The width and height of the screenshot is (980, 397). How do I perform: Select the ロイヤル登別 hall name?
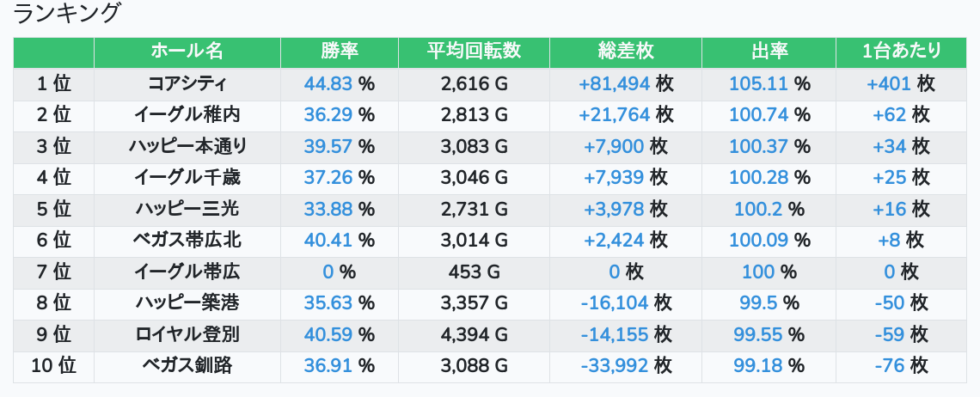click(x=187, y=334)
